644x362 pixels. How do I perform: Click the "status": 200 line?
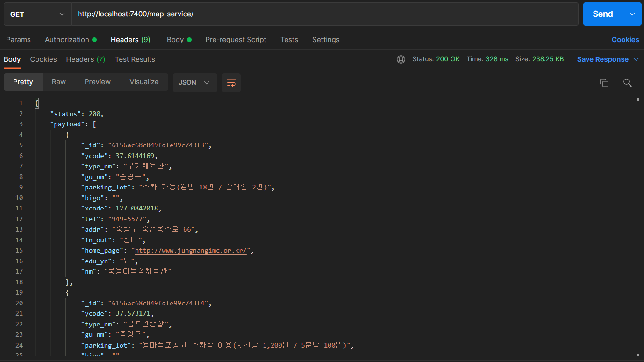tap(77, 114)
